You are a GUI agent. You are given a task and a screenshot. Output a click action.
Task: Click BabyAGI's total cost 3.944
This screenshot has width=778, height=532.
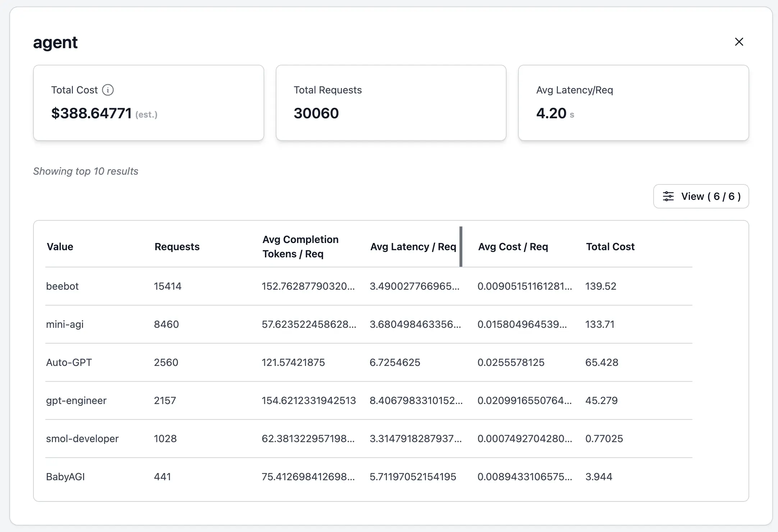(x=599, y=477)
